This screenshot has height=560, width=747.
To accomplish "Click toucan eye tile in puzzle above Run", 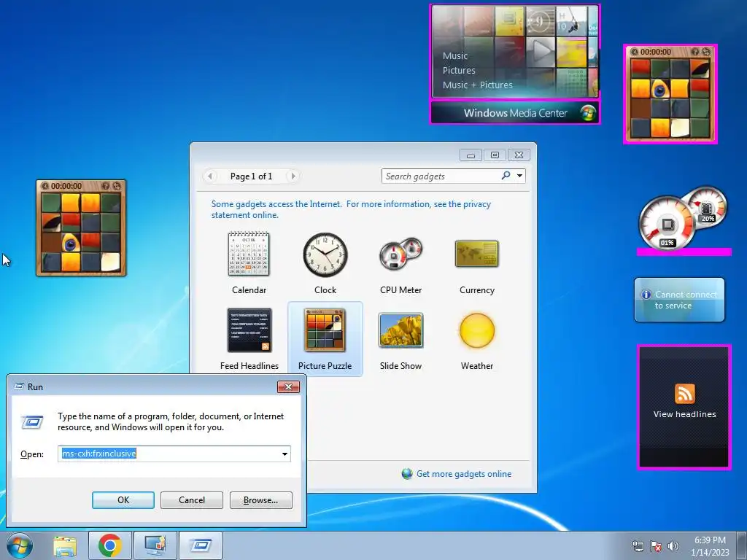I will 71,244.
